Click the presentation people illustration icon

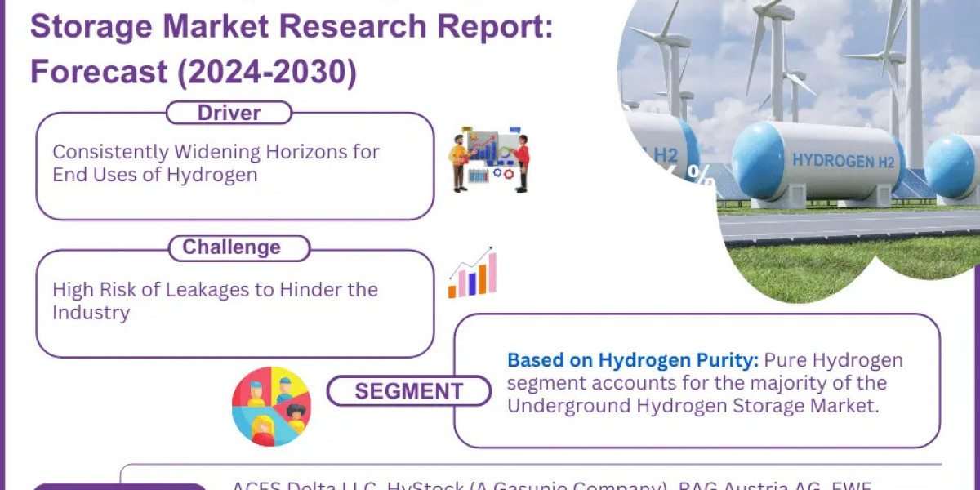tap(489, 158)
